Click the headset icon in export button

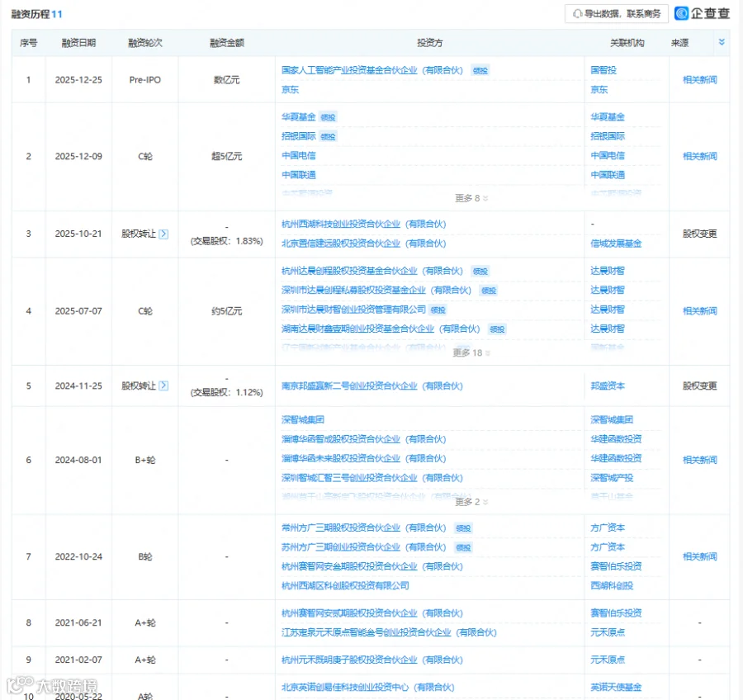577,14
